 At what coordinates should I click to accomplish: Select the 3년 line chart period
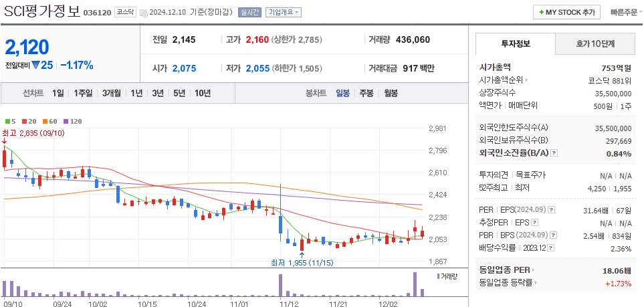coord(158,93)
